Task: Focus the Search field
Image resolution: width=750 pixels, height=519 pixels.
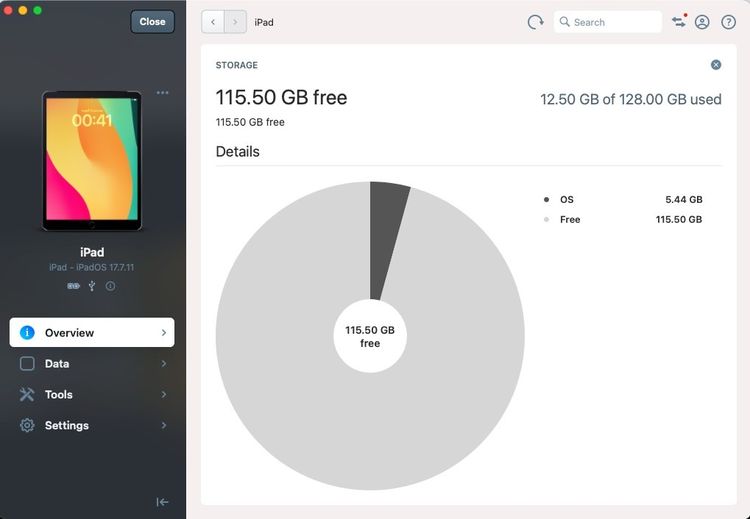Action: [607, 22]
